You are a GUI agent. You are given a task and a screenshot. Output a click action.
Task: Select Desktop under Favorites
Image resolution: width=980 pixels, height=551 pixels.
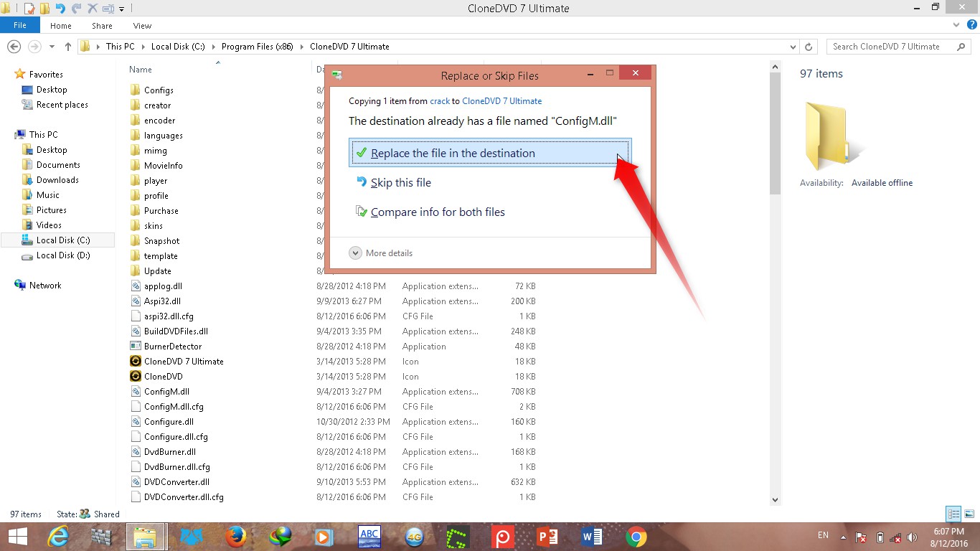(x=52, y=90)
